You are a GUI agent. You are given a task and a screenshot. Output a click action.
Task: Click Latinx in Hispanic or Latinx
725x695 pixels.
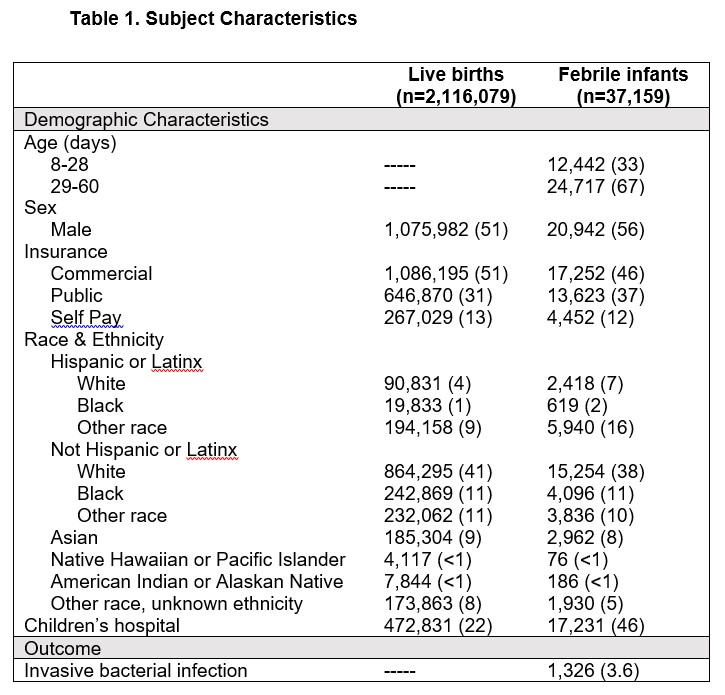click(177, 362)
